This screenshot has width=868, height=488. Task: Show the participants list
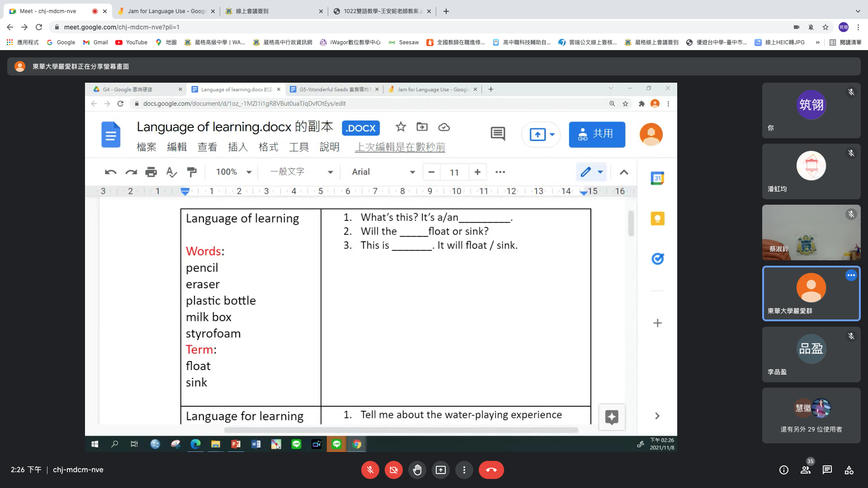(805, 470)
